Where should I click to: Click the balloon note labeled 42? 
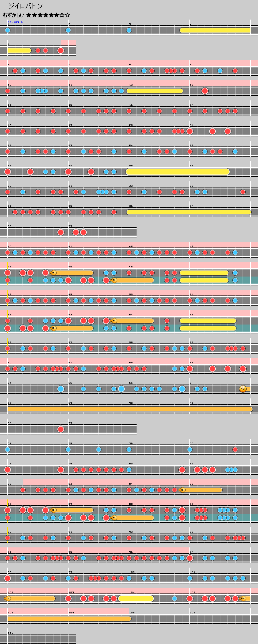[x=243, y=389]
